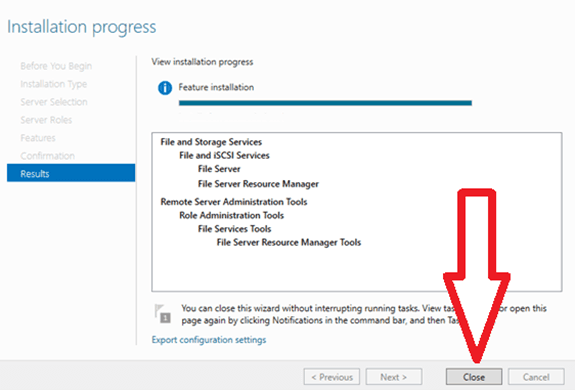This screenshot has width=575, height=390.
Task: Select File and iSCSI Services entry
Action: tap(224, 155)
